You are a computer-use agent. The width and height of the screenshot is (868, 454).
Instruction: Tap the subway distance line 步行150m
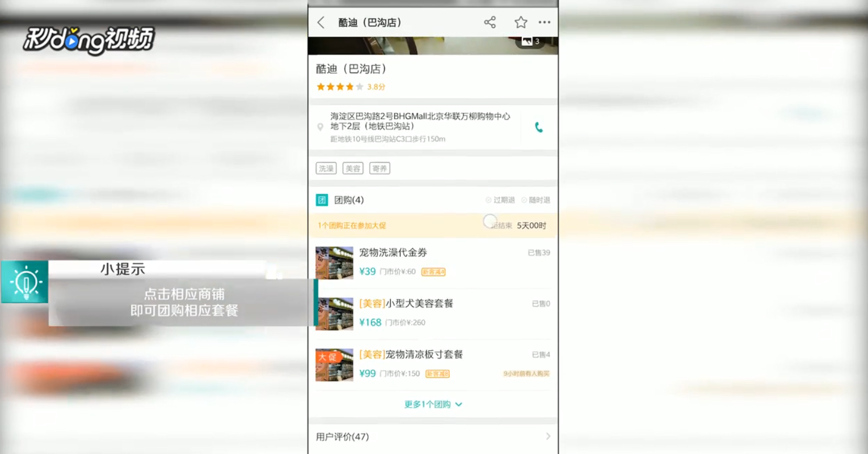tap(388, 139)
